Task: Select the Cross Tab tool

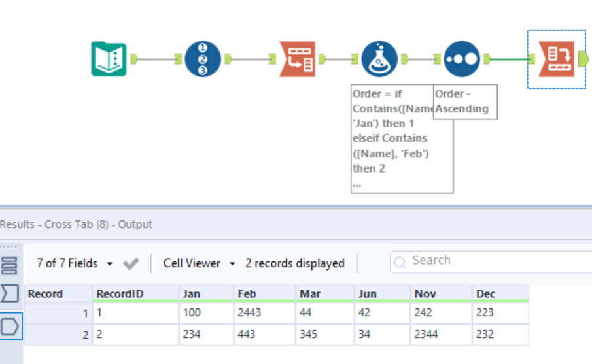Action: click(555, 59)
